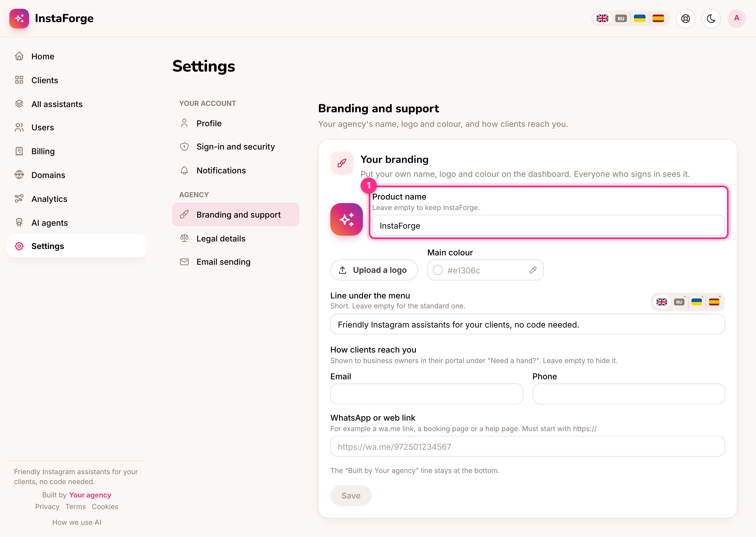Click the Save button
This screenshot has height=537, width=756.
[x=351, y=496]
